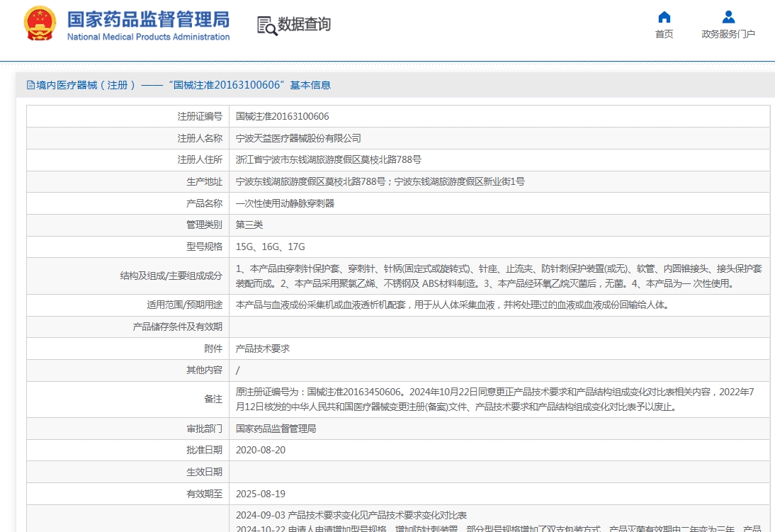This screenshot has width=775, height=532.
Task: Select the 适用范围/预期用途 row label
Action: click(184, 305)
